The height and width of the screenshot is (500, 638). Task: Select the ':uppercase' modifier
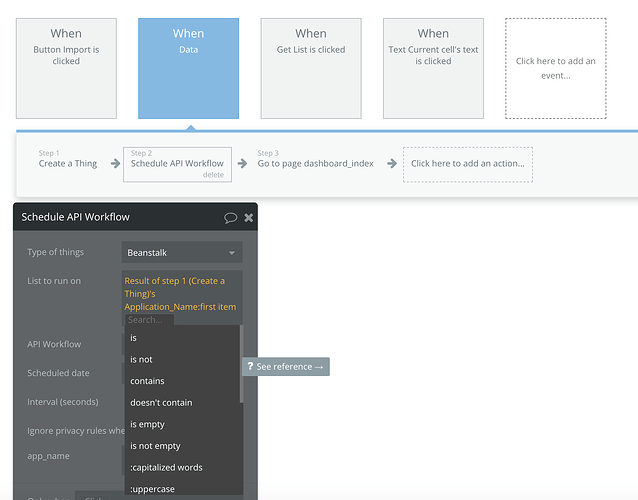182,489
